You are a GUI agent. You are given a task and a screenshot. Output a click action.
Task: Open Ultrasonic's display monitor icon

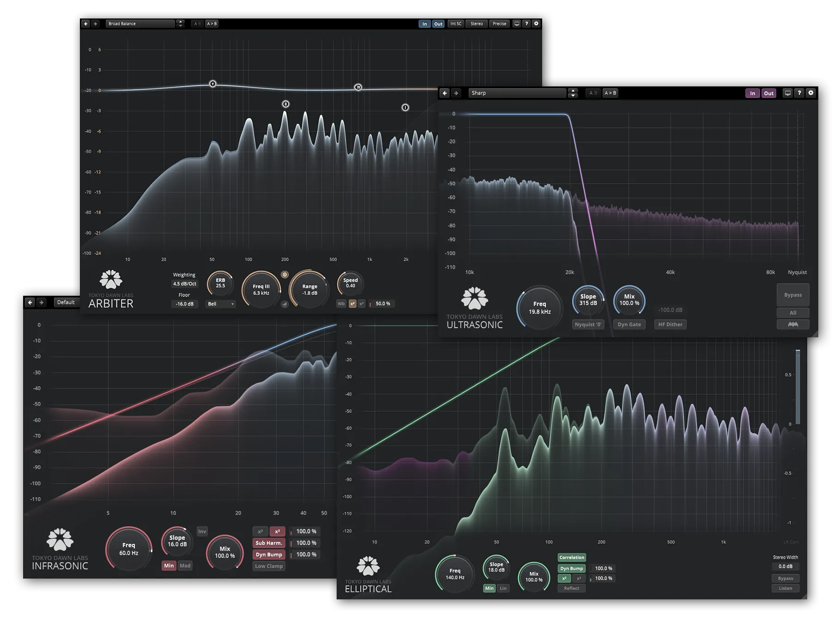[788, 93]
